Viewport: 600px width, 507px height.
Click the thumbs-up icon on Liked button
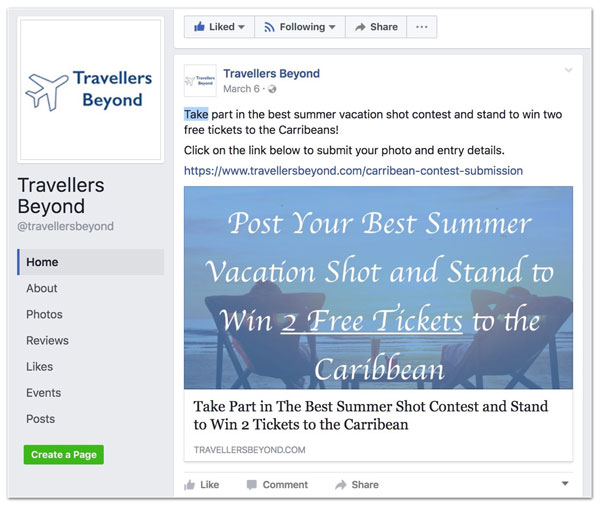[x=199, y=26]
